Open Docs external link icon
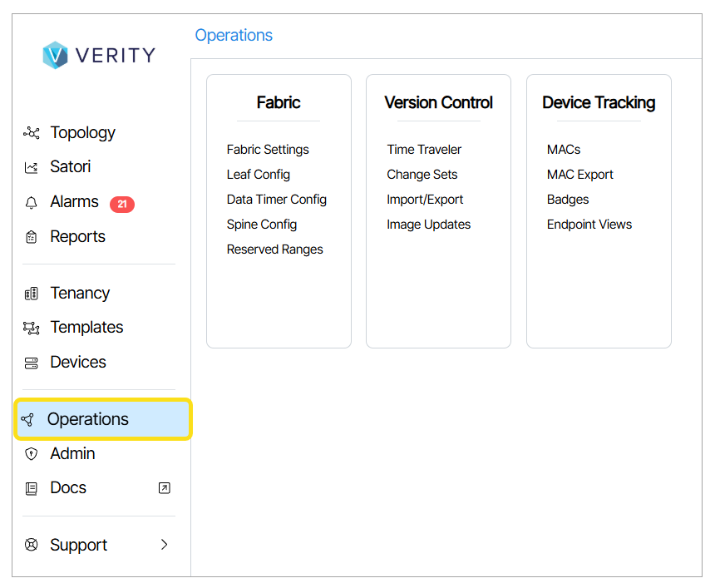This screenshot has height=588, width=715. [x=164, y=488]
